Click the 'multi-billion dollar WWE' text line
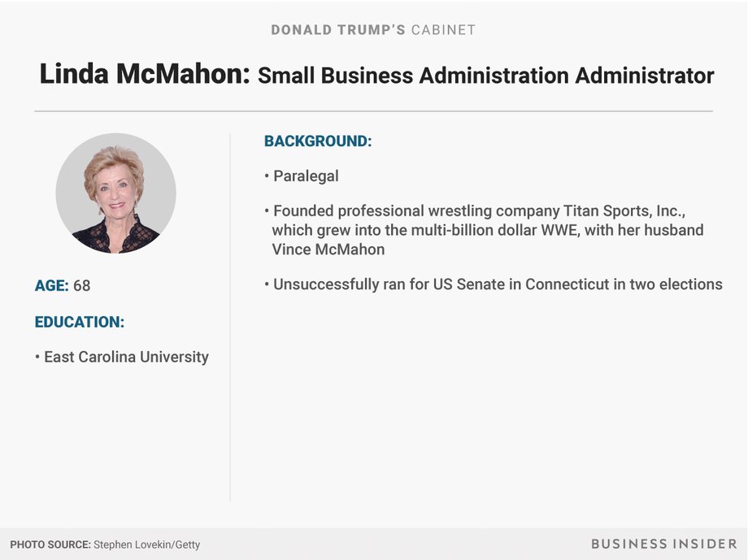 [x=488, y=230]
